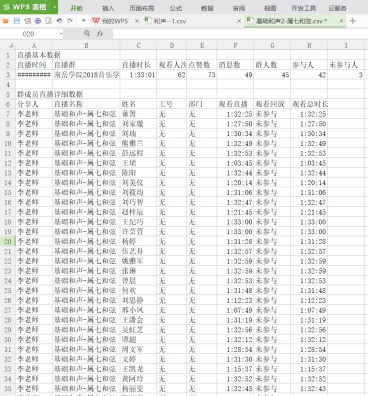
Task: Undo the last action
Action: [x=59, y=21]
